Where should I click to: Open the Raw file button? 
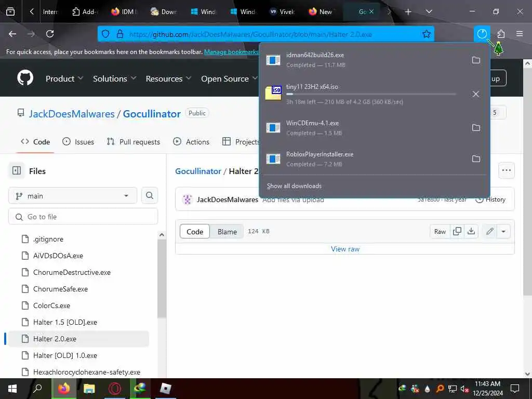coord(440,231)
